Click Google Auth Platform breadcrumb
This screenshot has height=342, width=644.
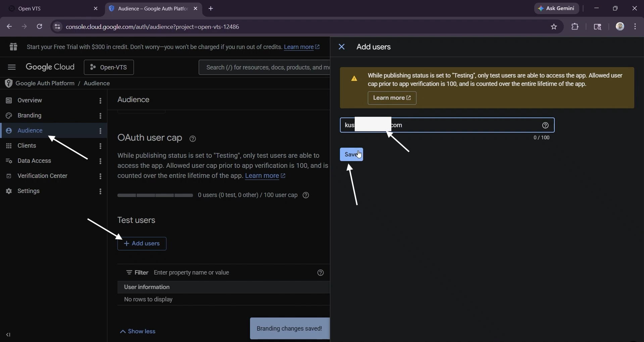click(x=45, y=83)
